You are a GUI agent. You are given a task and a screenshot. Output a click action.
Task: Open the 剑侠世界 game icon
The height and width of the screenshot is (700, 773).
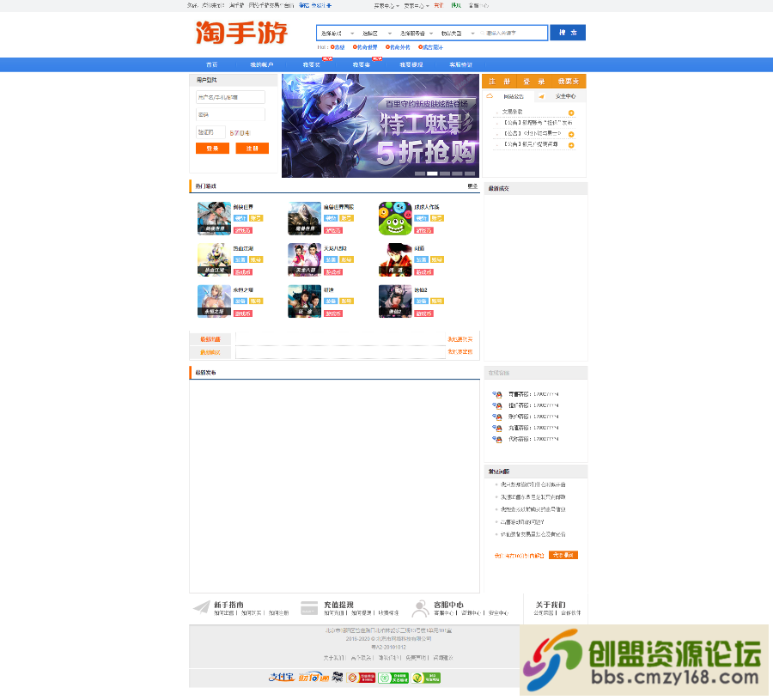(214, 218)
